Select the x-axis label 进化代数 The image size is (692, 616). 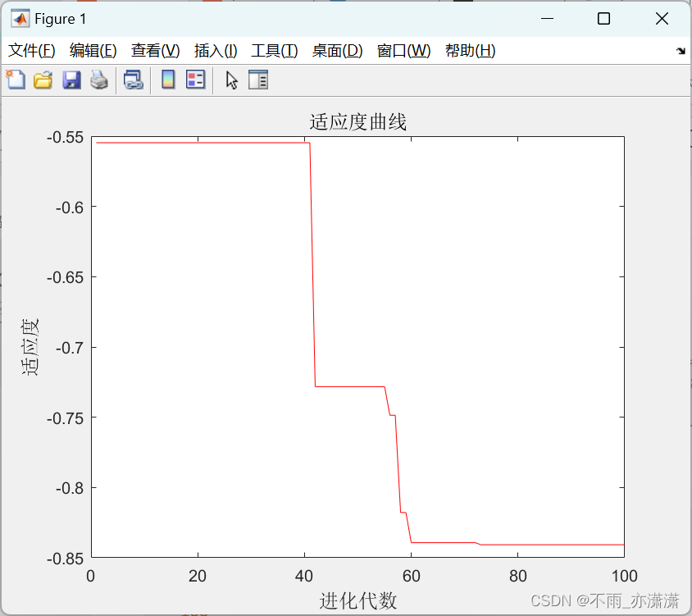pyautogui.click(x=358, y=600)
